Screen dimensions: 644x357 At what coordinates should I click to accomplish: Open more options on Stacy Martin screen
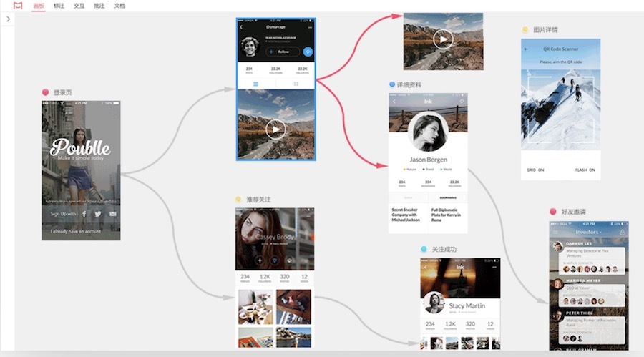coord(494,267)
